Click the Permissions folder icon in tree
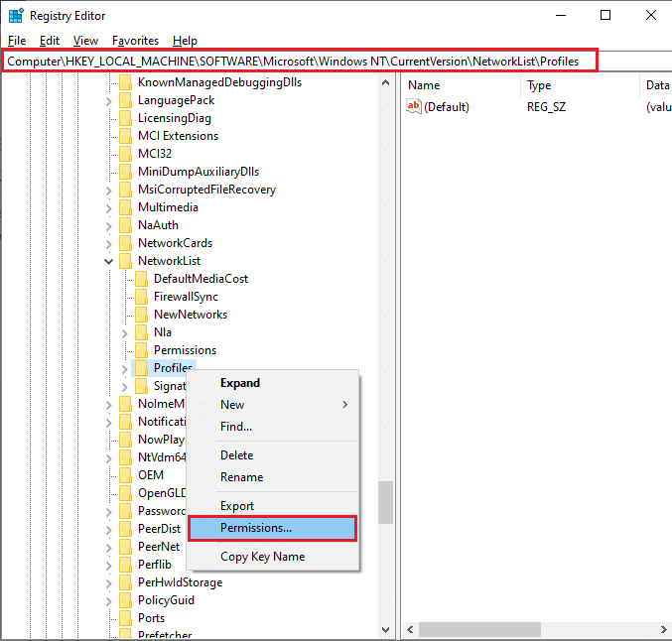Screen dimensions: 672x641 tap(141, 350)
